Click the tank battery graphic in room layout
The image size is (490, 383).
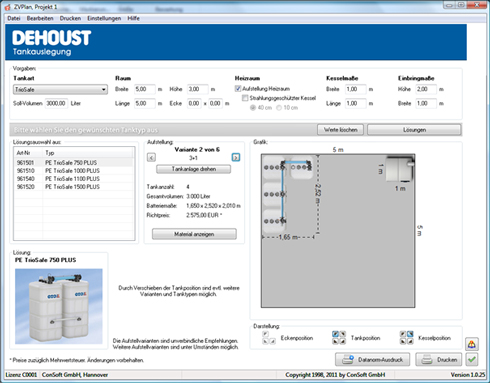point(288,193)
